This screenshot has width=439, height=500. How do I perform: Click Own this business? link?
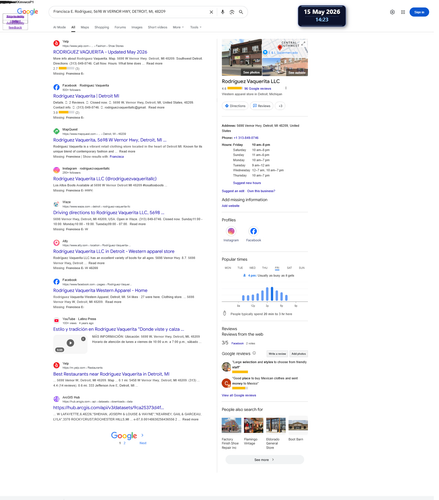(261, 191)
